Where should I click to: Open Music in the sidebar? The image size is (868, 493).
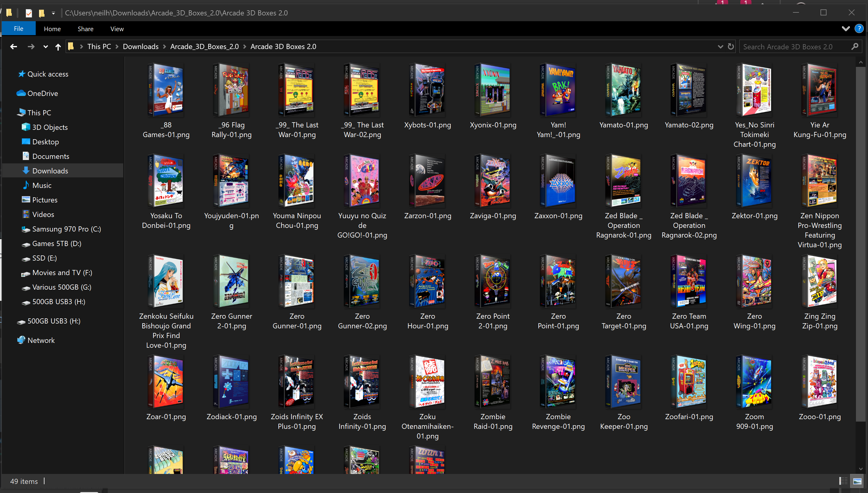click(37, 185)
